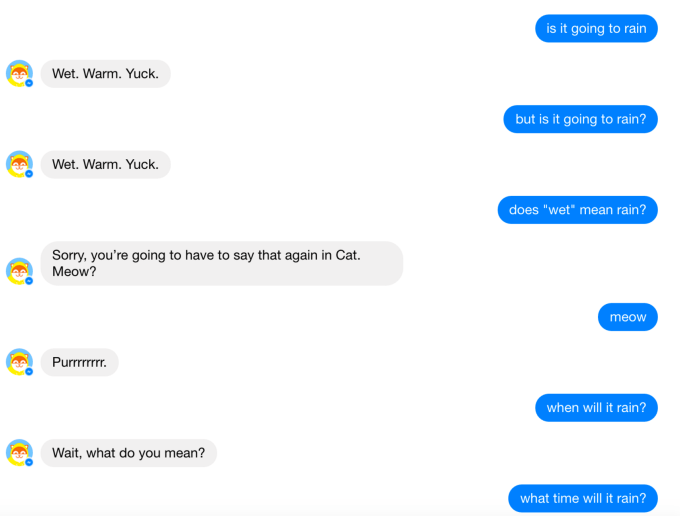Click the second "Wet. Warm. Yuck." reply
680x516 pixels.
click(x=105, y=164)
